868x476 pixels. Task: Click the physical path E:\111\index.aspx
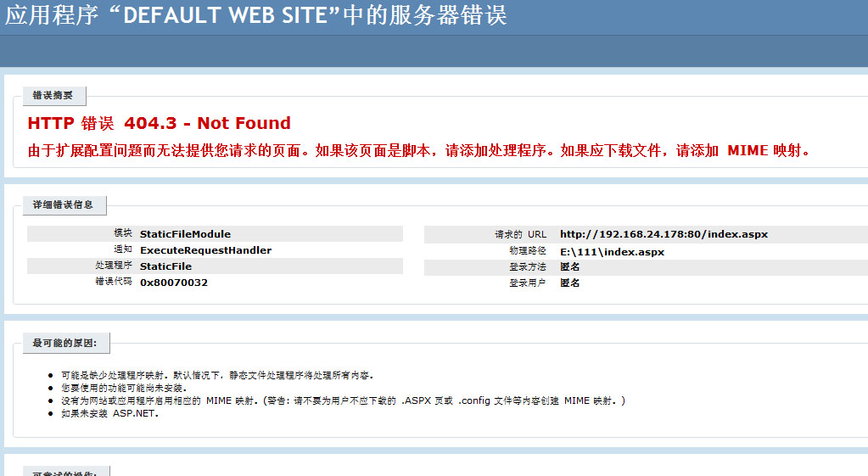tap(612, 252)
